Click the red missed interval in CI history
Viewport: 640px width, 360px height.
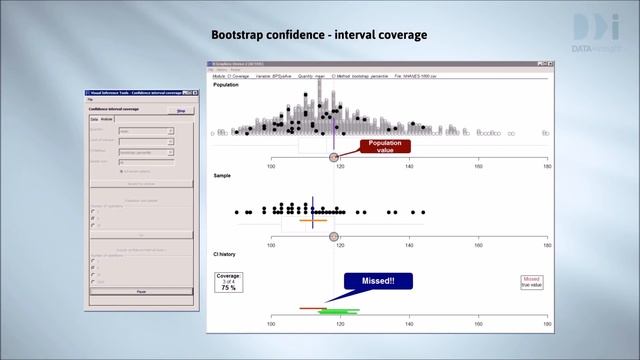[313, 309]
